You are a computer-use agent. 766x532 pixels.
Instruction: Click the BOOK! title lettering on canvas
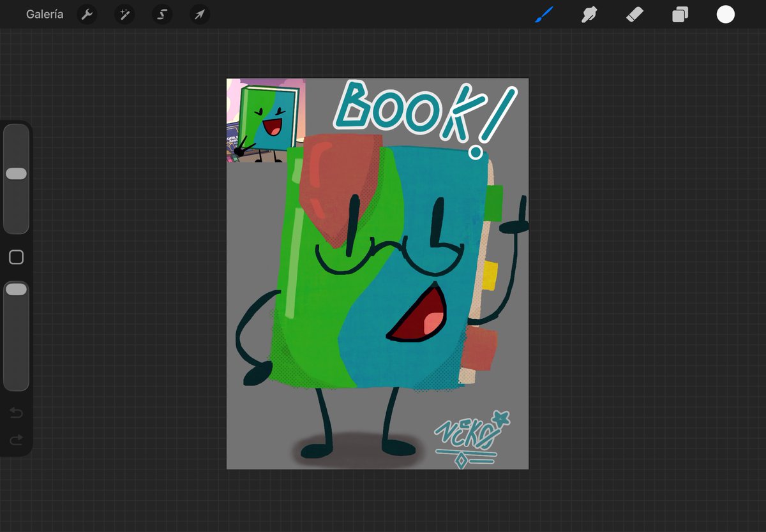click(x=424, y=119)
